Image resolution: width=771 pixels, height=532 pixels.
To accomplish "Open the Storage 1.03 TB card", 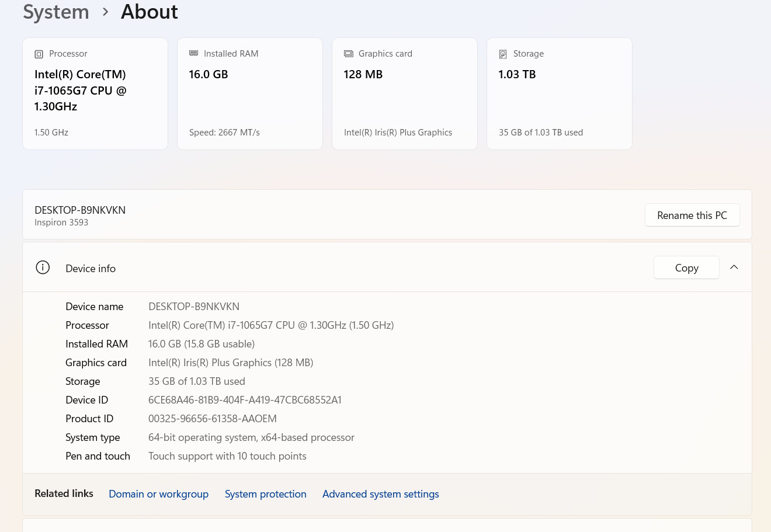I will (x=560, y=94).
